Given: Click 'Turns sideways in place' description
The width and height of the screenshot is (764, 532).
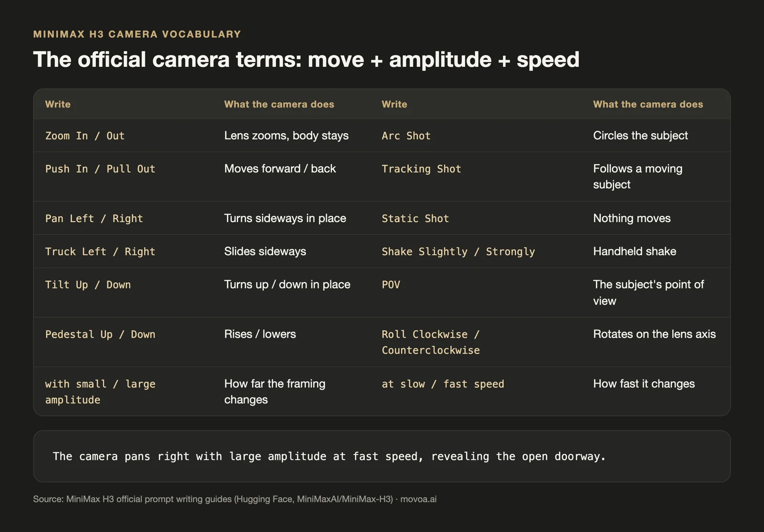Looking at the screenshot, I should pyautogui.click(x=285, y=218).
